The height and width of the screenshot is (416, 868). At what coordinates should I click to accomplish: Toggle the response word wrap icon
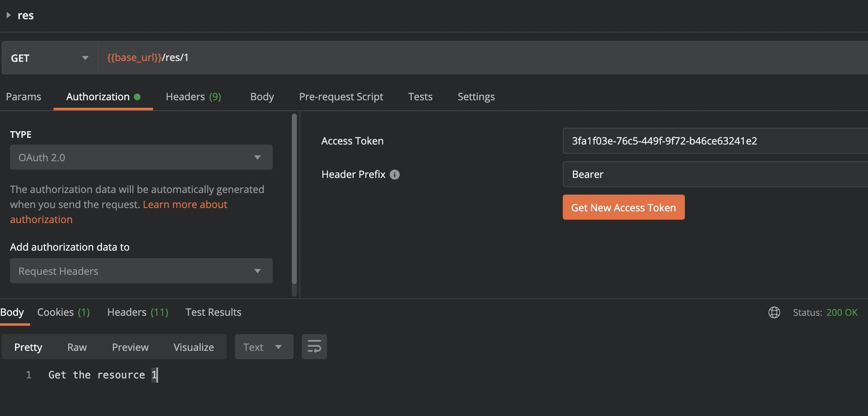click(x=314, y=347)
